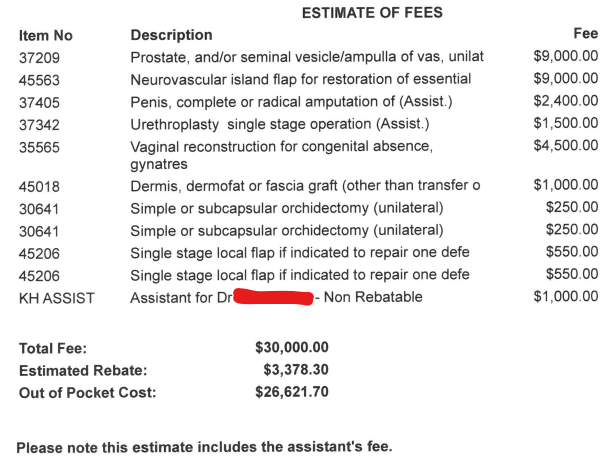Click the ESTIMATE OF FEES heading

371,13
